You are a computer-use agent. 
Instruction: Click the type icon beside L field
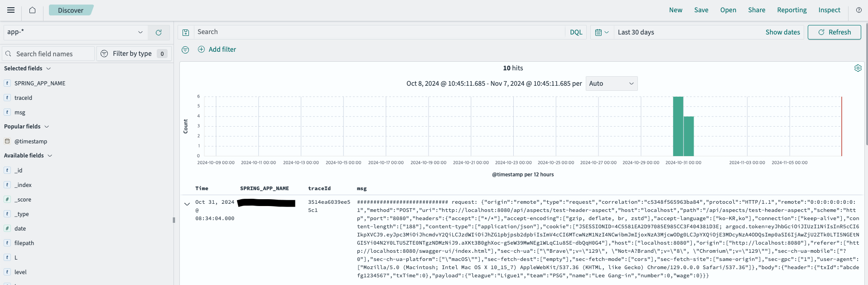click(x=7, y=257)
